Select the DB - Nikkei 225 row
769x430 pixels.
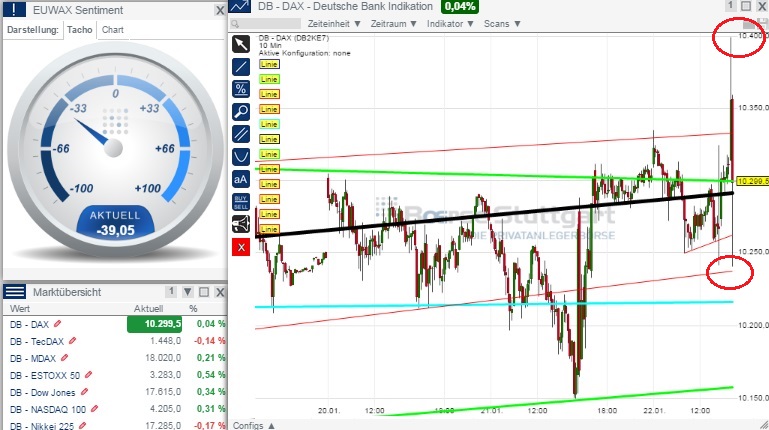click(115, 425)
